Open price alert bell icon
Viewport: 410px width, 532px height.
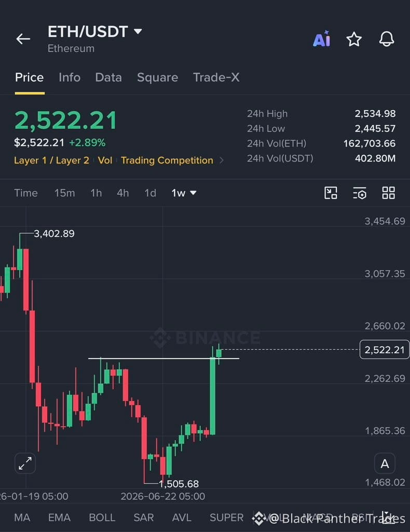(x=387, y=38)
